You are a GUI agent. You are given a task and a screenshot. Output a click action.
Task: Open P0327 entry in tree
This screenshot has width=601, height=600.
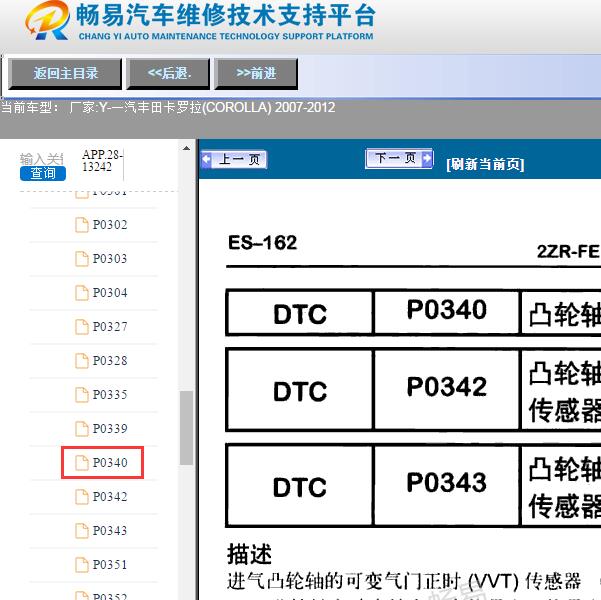[110, 327]
